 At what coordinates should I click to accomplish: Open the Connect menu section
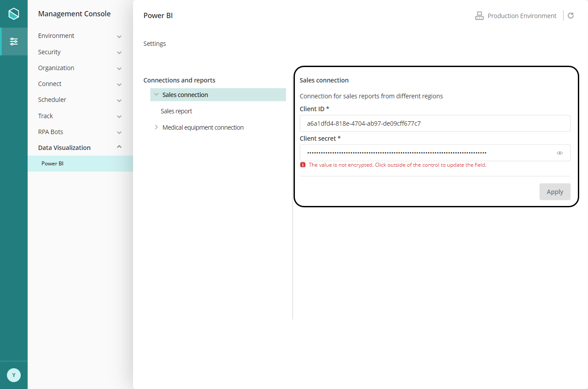(80, 84)
